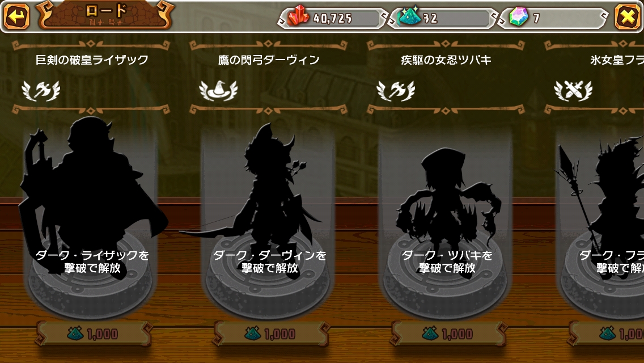The image size is (644, 363).
Task: Tap the rainbow gem currency icon
Action: coord(519,17)
